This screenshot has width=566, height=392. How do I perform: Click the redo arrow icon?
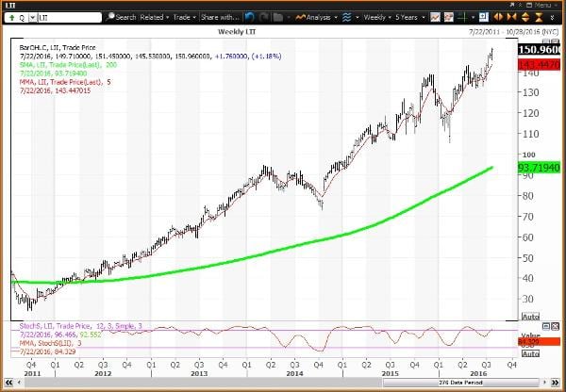(x=264, y=17)
